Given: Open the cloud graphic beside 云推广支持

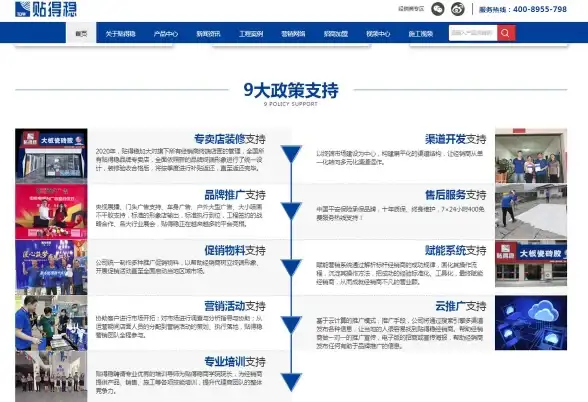Looking at the screenshot, I should tap(531, 323).
